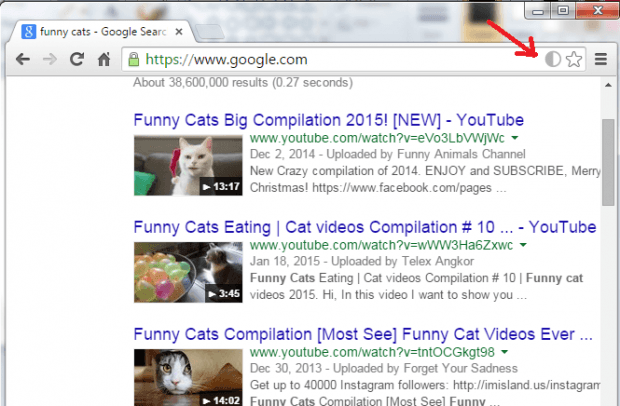Click the scrollbar track below the thumb
Screen dimensions: 620x406
[608, 304]
